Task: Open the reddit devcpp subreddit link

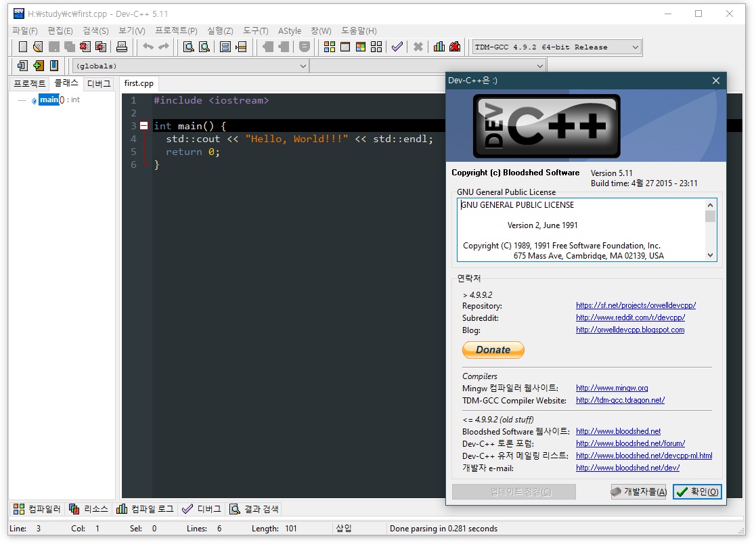Action: [631, 317]
